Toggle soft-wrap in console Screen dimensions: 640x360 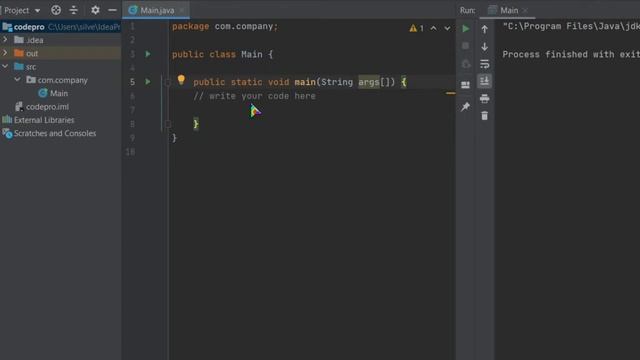coord(484,64)
